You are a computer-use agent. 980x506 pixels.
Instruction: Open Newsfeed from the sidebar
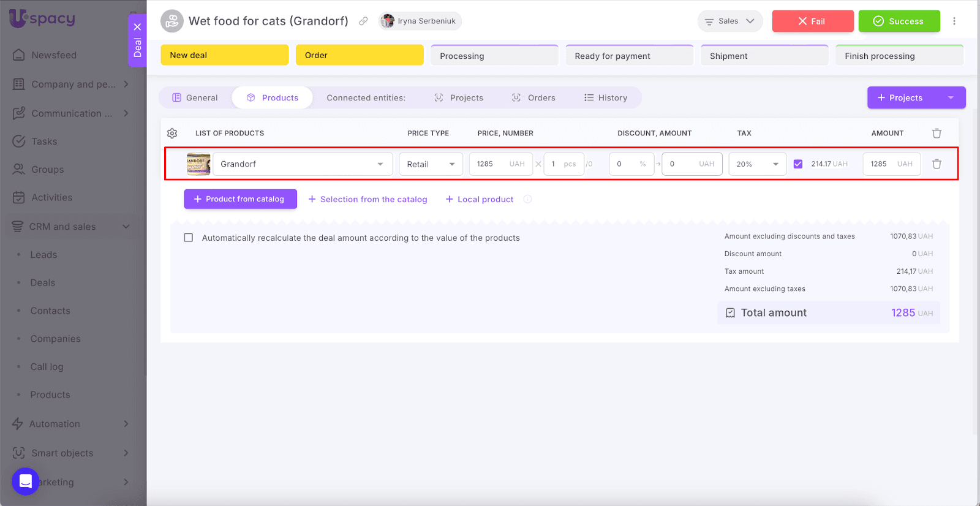pyautogui.click(x=54, y=55)
